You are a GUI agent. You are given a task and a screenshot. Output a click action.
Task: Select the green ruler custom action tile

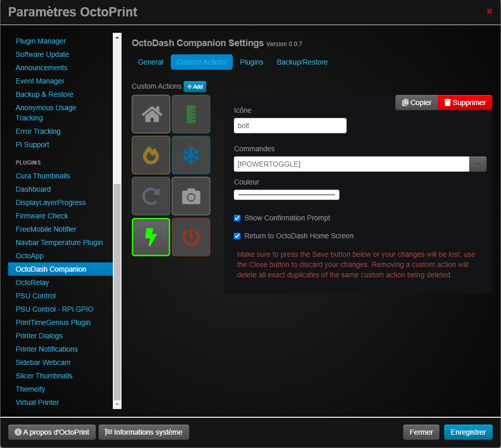pyautogui.click(x=191, y=114)
